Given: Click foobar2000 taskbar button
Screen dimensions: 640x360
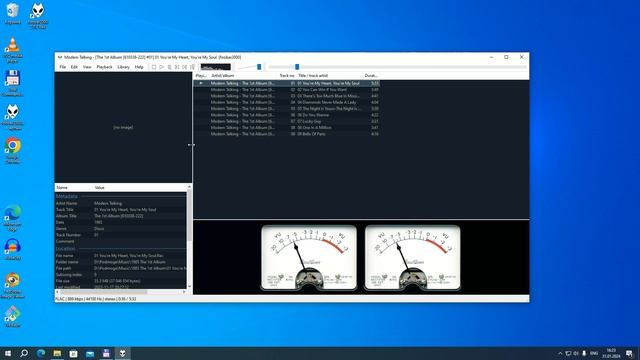Looking at the screenshot, I should (122, 353).
